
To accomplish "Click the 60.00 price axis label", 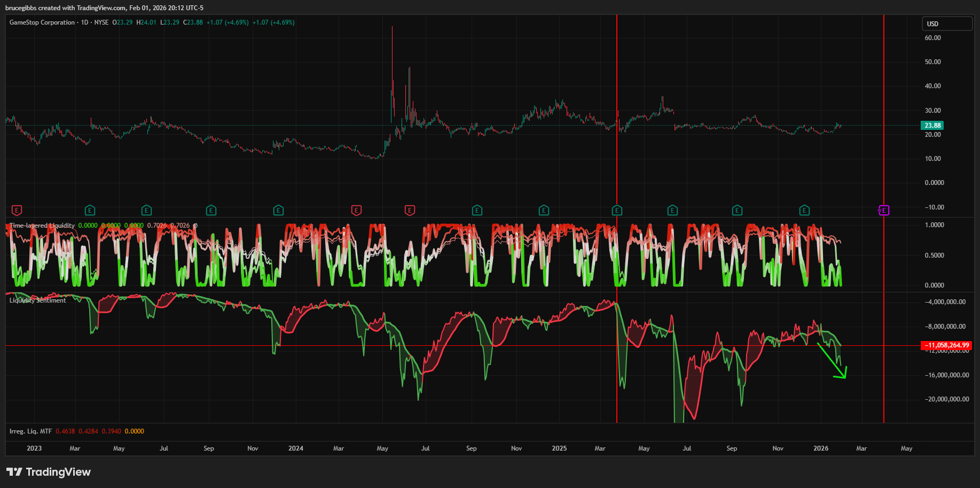I will pos(932,38).
